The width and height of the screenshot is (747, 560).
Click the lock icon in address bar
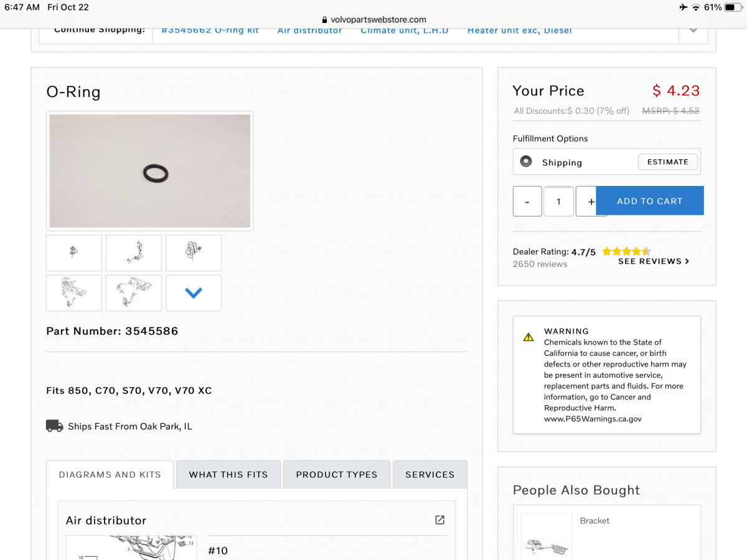pyautogui.click(x=324, y=20)
